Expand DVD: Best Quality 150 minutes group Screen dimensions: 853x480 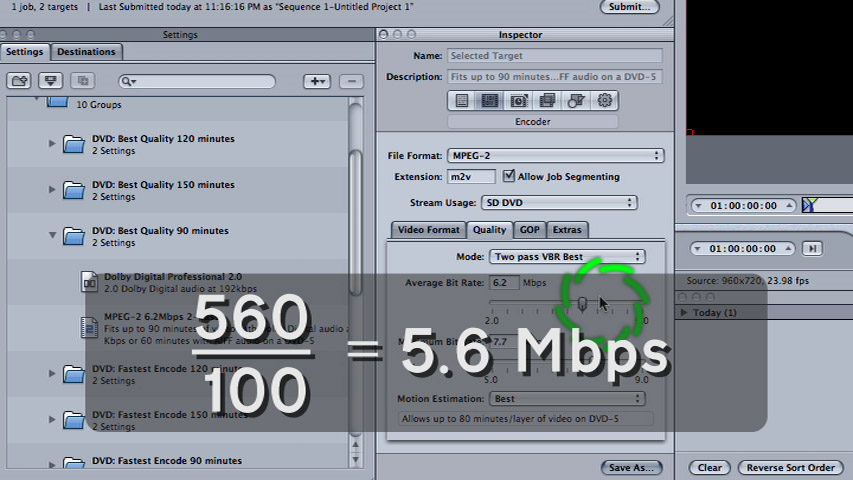(x=52, y=189)
